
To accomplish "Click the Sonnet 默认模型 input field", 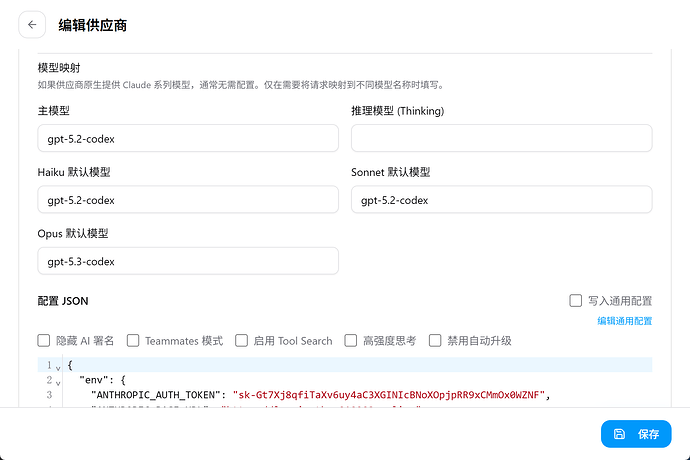I will point(502,199).
